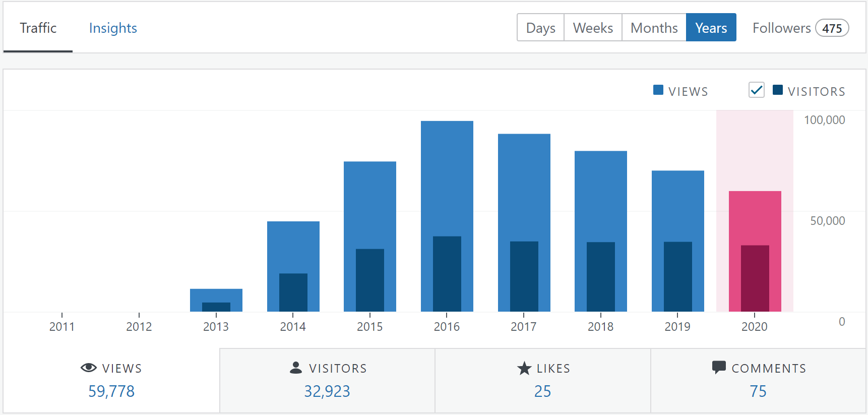Change chart period to Months
The height and width of the screenshot is (415, 868).
click(654, 28)
